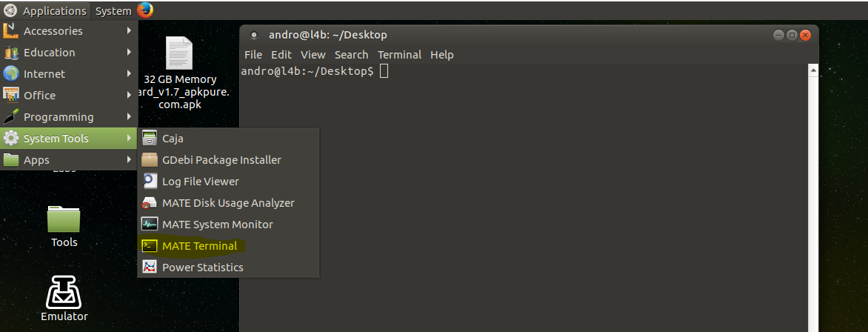The width and height of the screenshot is (868, 332).
Task: Click the System menu in top panel
Action: [113, 11]
